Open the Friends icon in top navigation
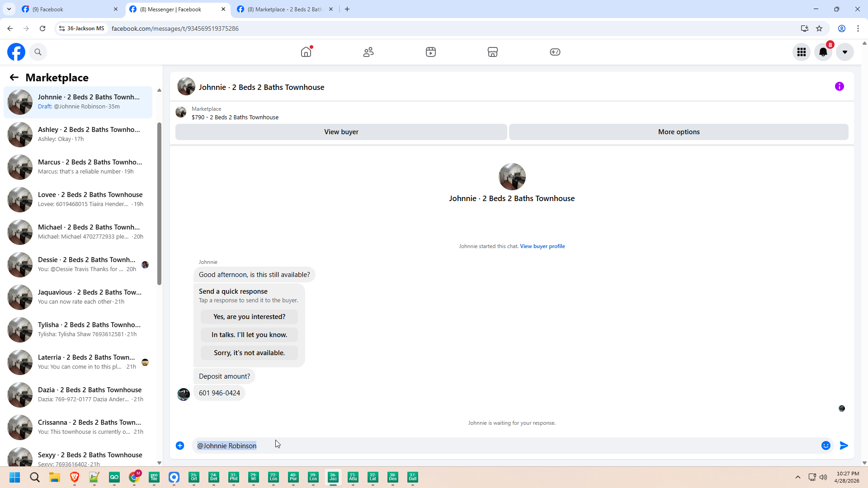The image size is (868, 488). pyautogui.click(x=368, y=52)
